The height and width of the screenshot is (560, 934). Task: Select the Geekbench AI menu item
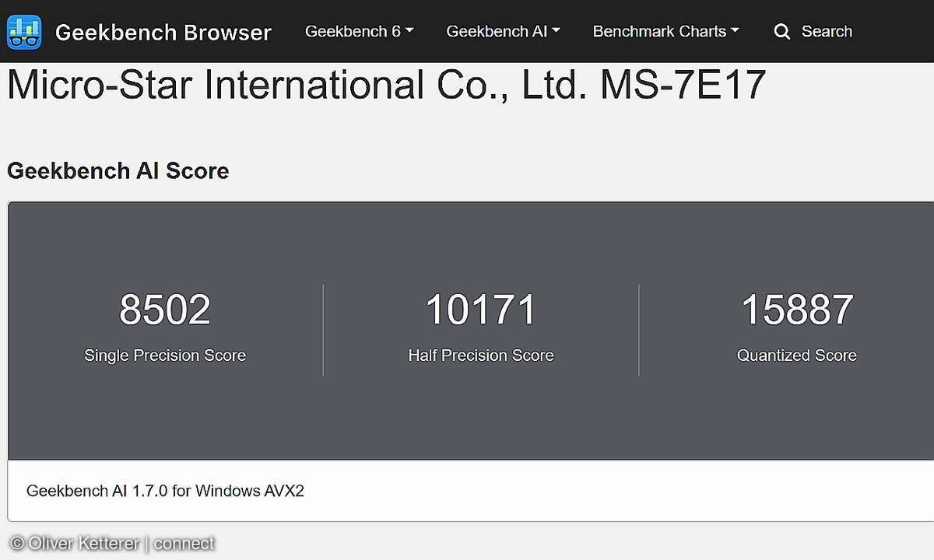(503, 31)
